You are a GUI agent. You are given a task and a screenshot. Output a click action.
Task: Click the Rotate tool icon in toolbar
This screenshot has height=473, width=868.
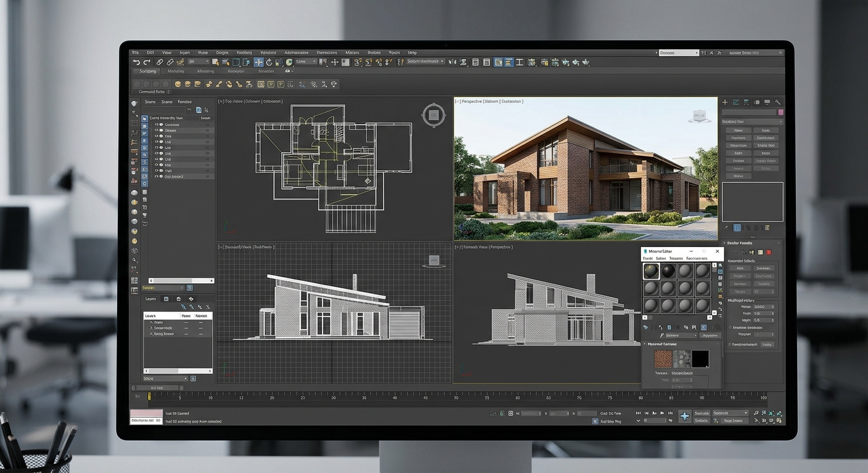[270, 62]
